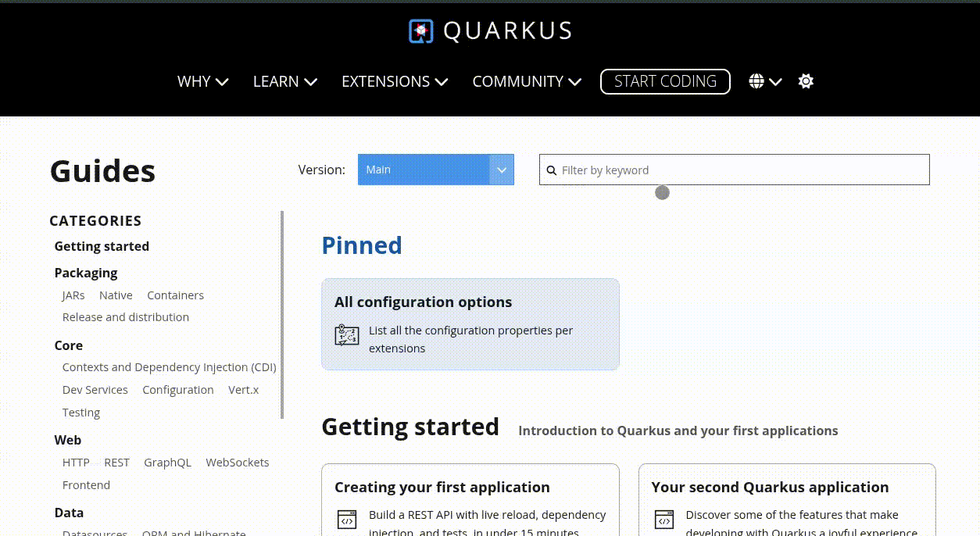980x536 pixels.
Task: Select the Packaging category
Action: coord(86,273)
